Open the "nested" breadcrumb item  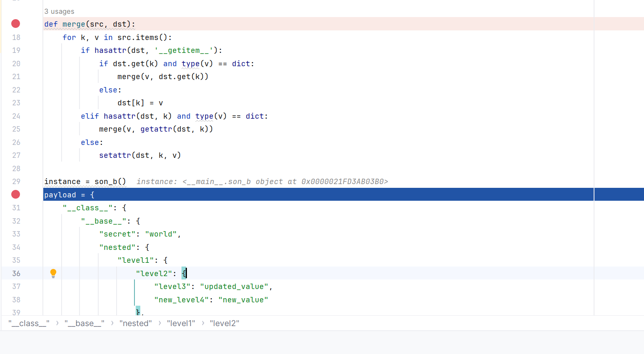(135, 324)
